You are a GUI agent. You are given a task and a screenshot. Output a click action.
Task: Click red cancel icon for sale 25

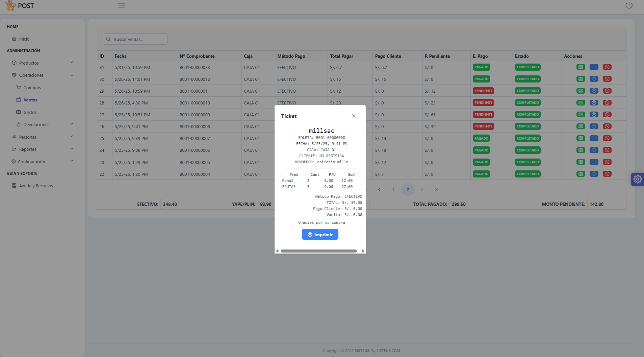(x=607, y=138)
